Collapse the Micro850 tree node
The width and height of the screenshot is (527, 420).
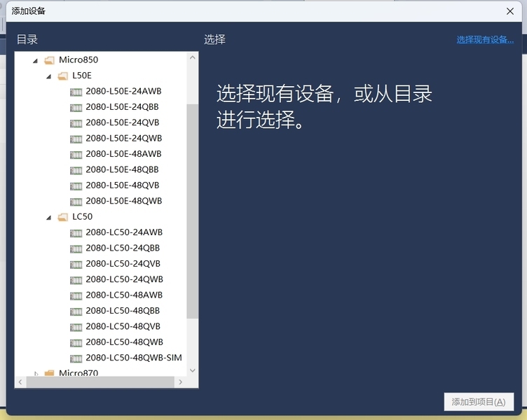coord(35,61)
